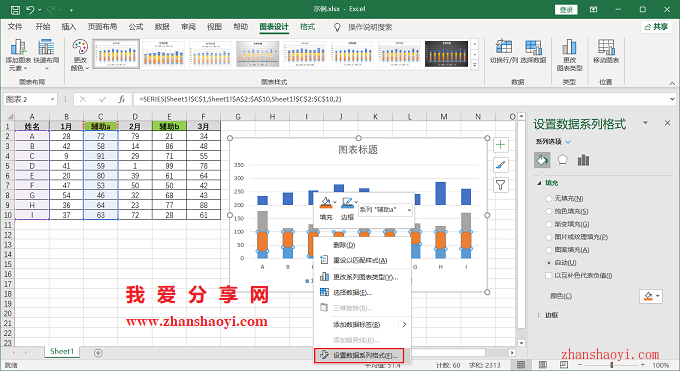
Task: Choose the Gradient fill radio option
Action: tap(549, 224)
